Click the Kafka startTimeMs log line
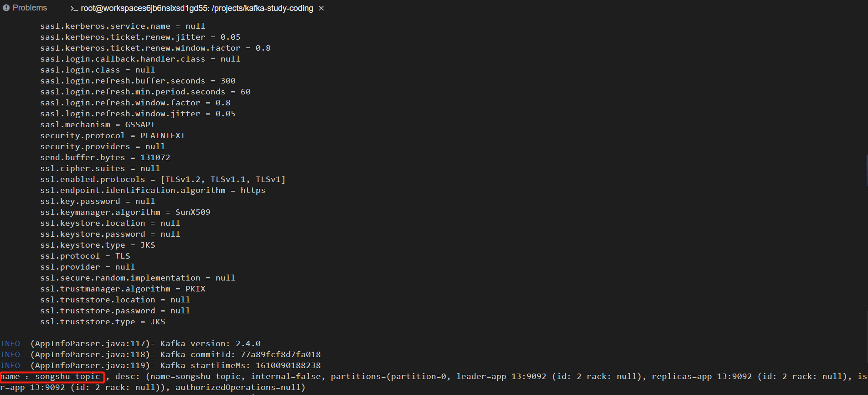Screen dimensions: 868x395 [x=160, y=365]
